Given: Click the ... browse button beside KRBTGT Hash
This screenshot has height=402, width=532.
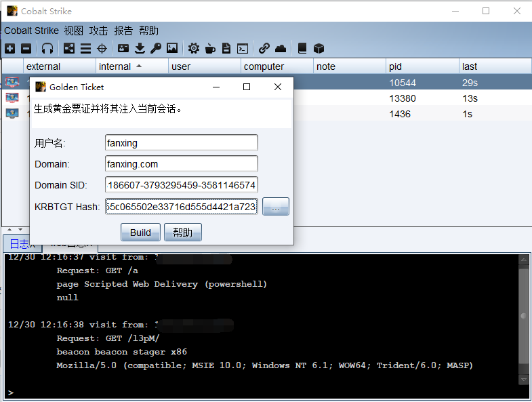Looking at the screenshot, I should 276,207.
